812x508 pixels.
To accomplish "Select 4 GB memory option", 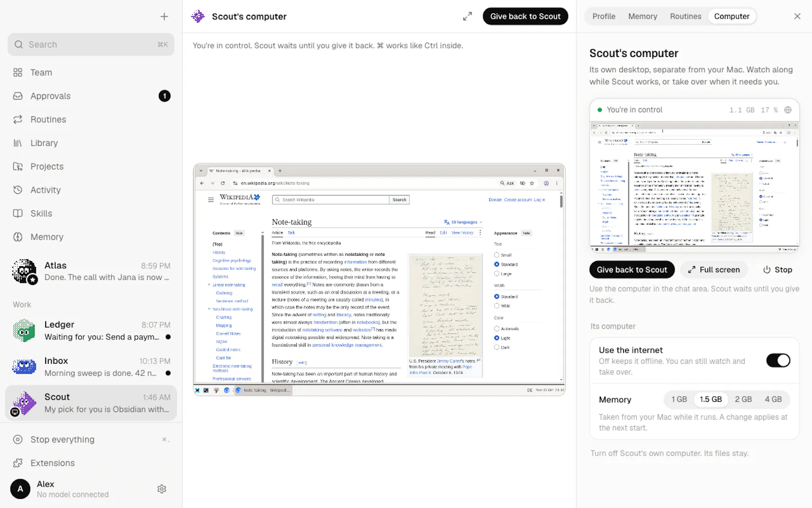I will [x=773, y=399].
